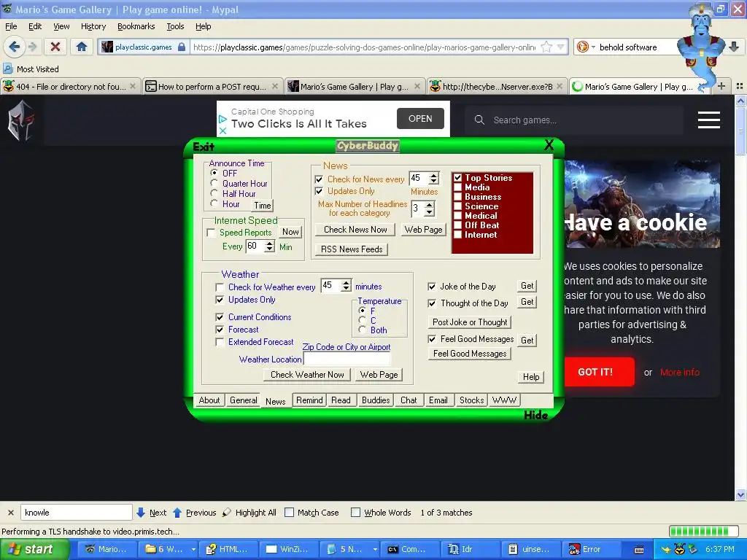Open the Tools menu
The height and width of the screenshot is (560, 747).
pos(175,27)
